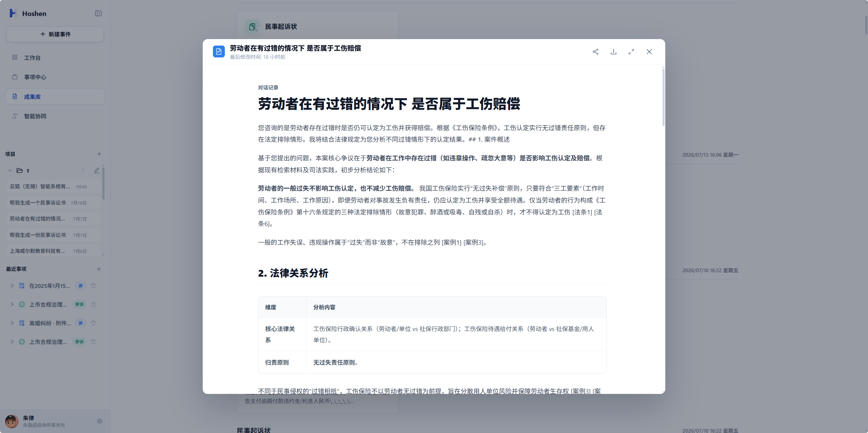Click 非诉 tag on first 上市合规治理
Image resolution: width=868 pixels, height=433 pixels.
click(80, 305)
